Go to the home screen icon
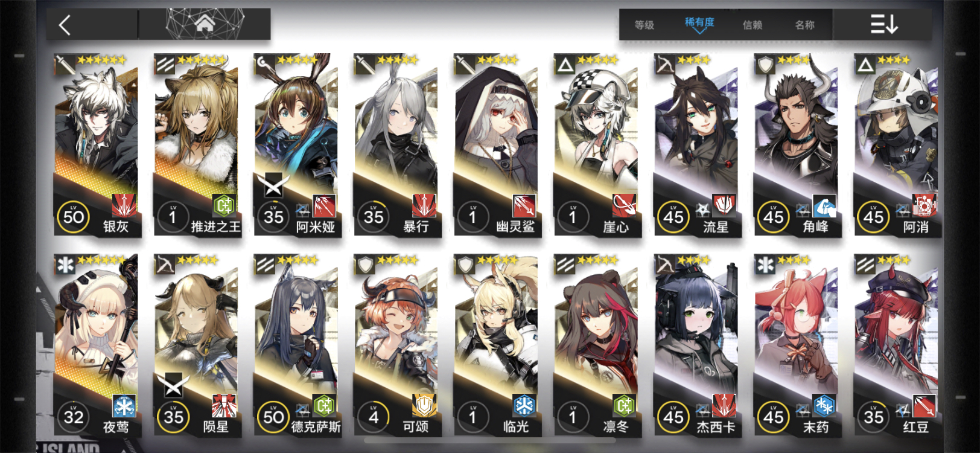This screenshot has height=453, width=980. (205, 24)
